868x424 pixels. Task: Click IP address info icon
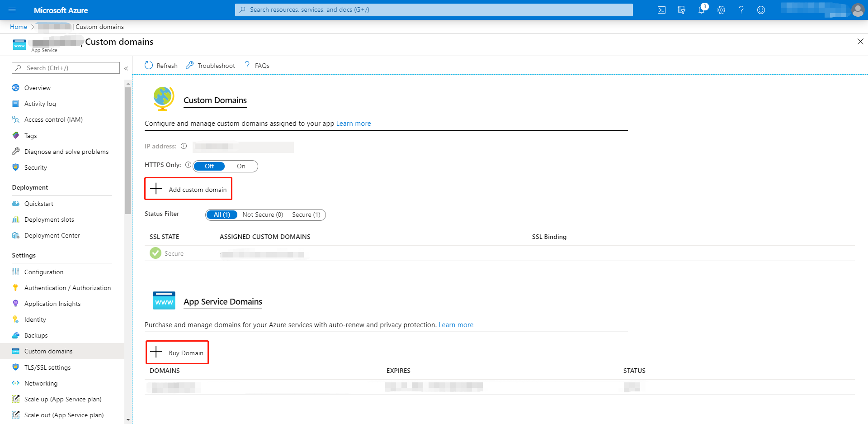tap(184, 146)
